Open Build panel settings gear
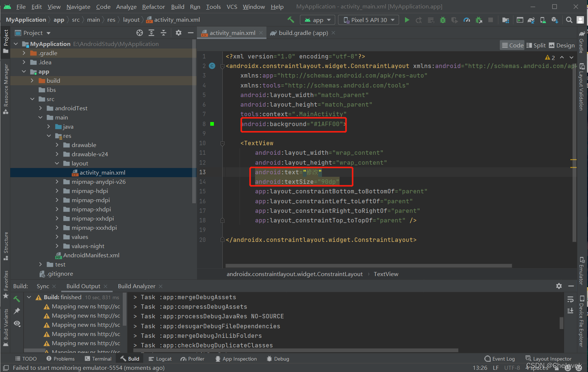Image resolution: width=588 pixels, height=372 pixels. [559, 286]
